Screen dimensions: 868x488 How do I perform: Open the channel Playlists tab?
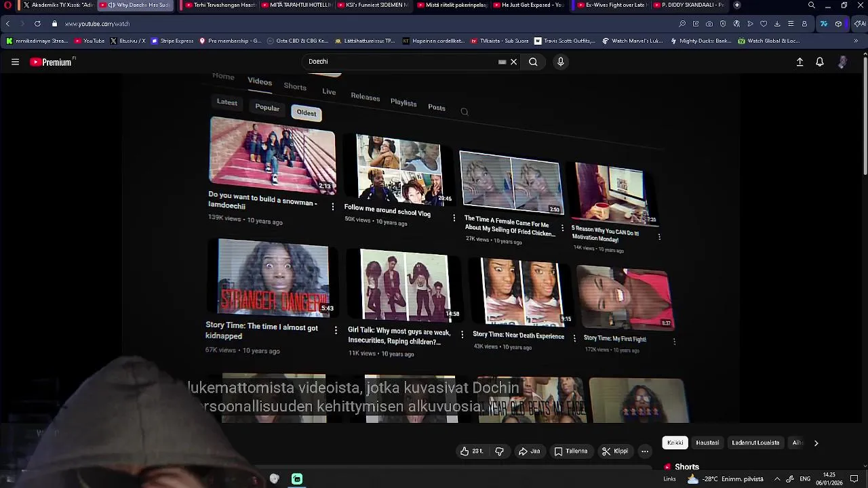click(403, 102)
